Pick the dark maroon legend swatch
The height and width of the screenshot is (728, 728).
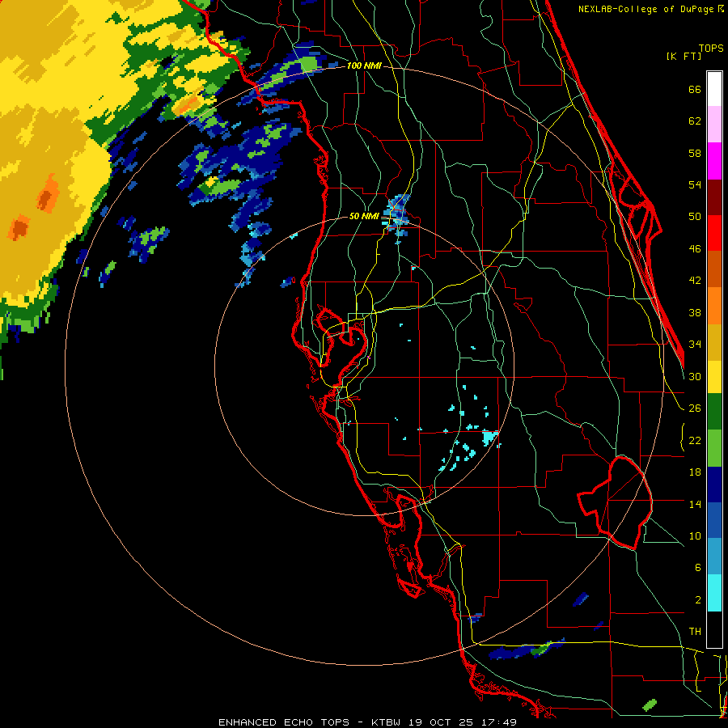714,197
